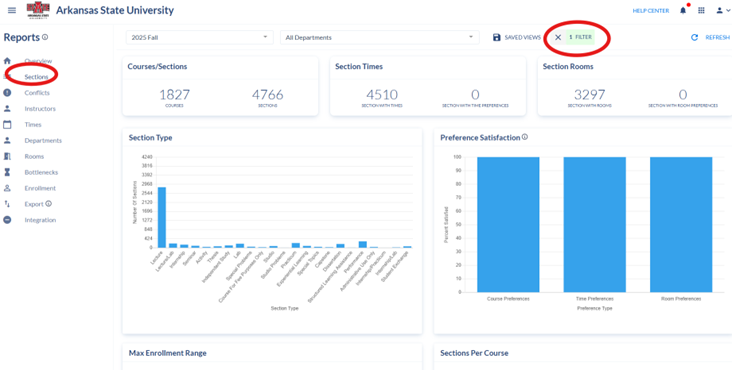Go to Bottlenecks report
Image resolution: width=732 pixels, height=370 pixels.
tap(41, 172)
